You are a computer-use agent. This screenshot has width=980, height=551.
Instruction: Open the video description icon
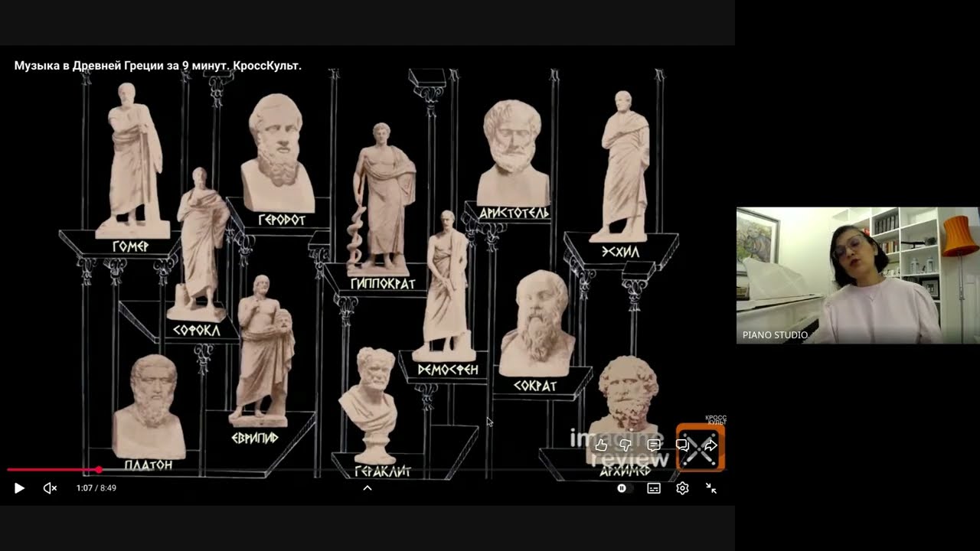click(x=654, y=445)
